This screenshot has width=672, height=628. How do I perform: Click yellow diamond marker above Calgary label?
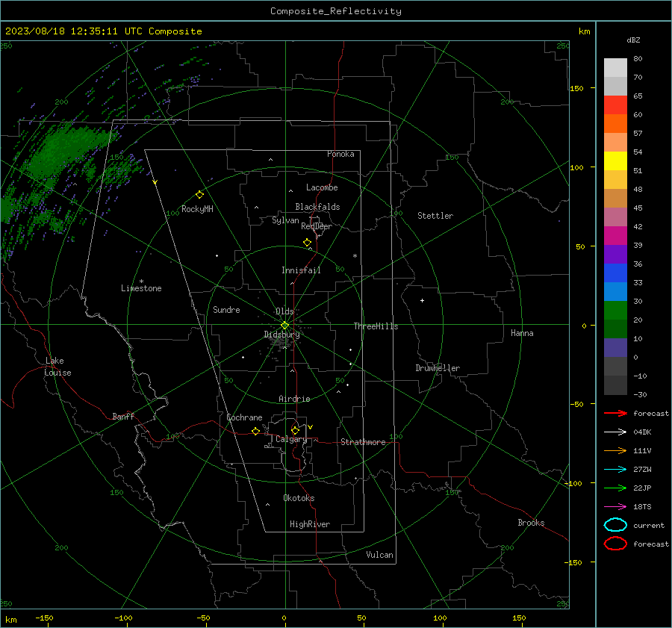[295, 430]
